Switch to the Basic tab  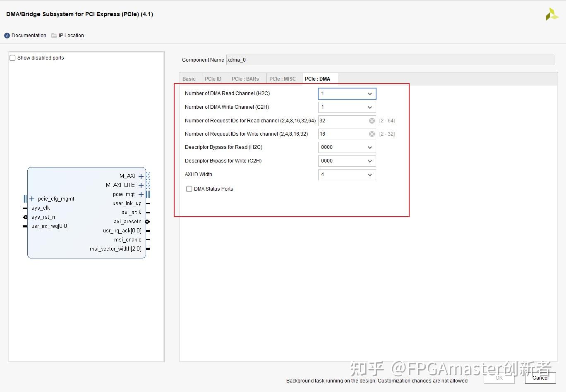pyautogui.click(x=189, y=78)
